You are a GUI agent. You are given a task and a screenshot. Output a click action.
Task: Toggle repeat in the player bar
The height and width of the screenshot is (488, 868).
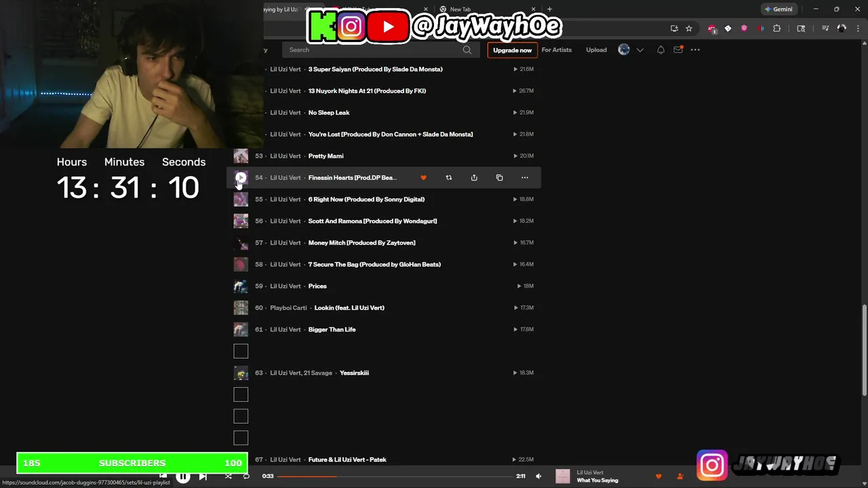246,476
